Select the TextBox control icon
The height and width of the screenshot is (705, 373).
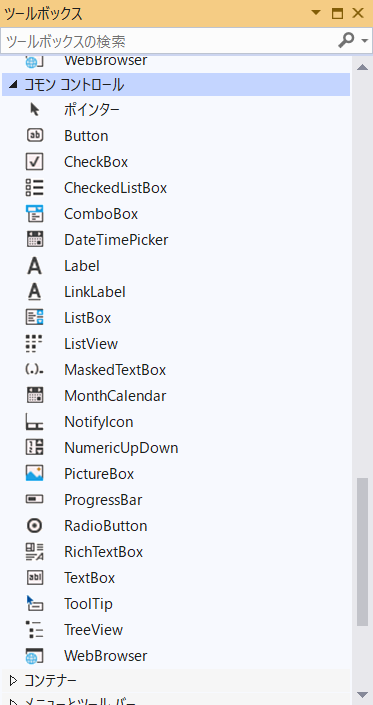[35, 577]
